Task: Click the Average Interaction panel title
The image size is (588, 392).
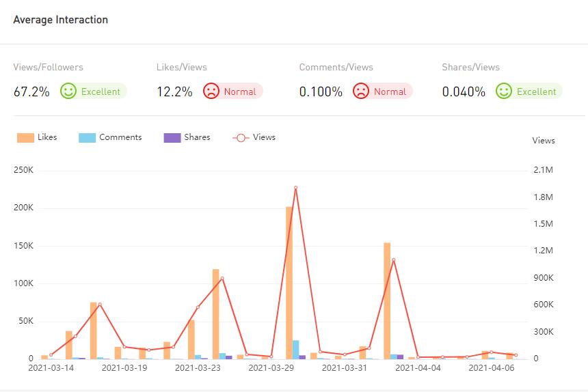Action: pyautogui.click(x=61, y=20)
